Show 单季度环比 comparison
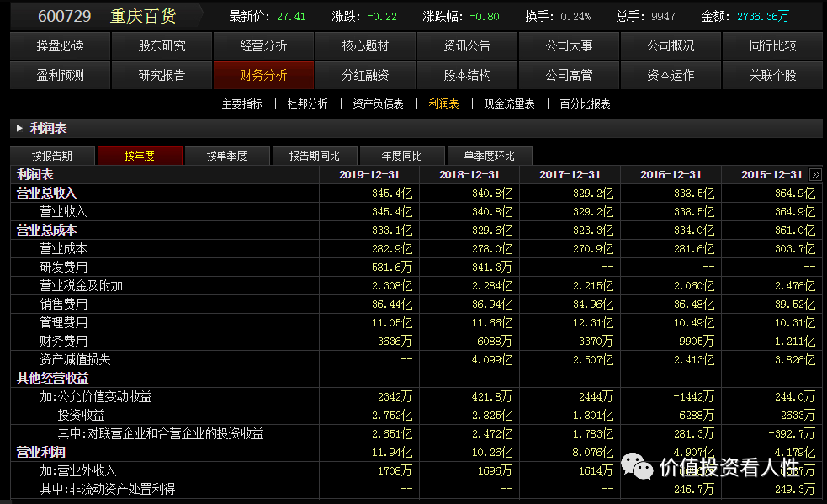Viewport: 827px width, 504px height. click(490, 156)
